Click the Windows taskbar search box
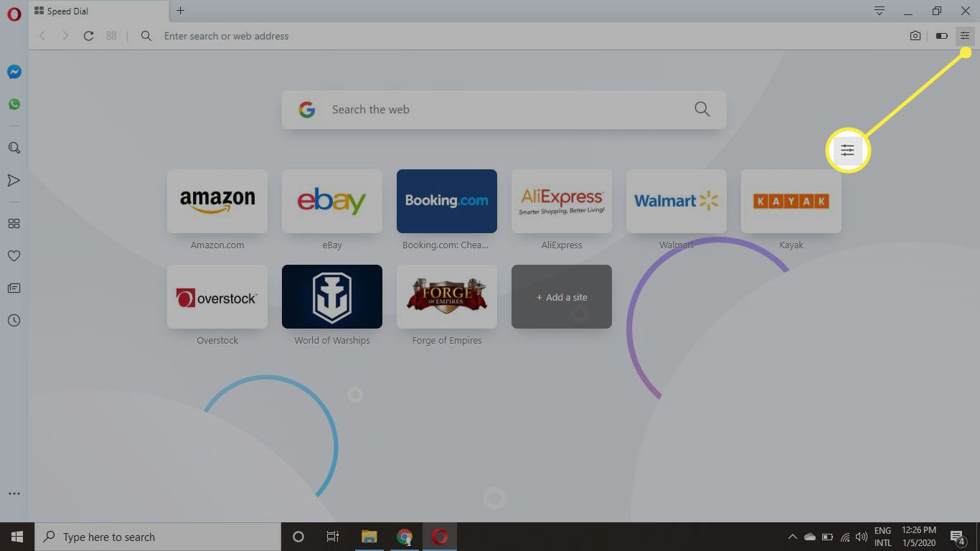 point(158,537)
